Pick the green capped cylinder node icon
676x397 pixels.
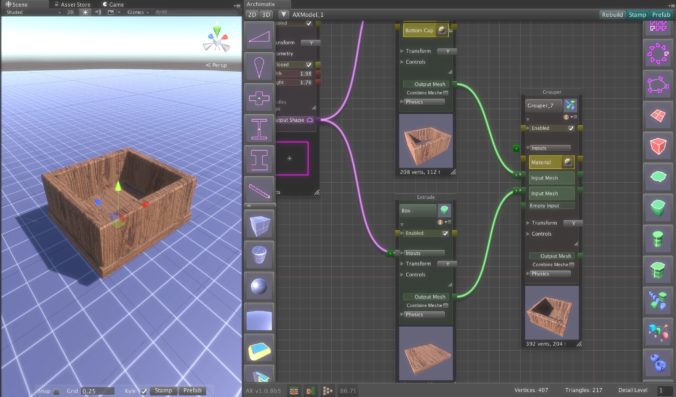tap(658, 270)
